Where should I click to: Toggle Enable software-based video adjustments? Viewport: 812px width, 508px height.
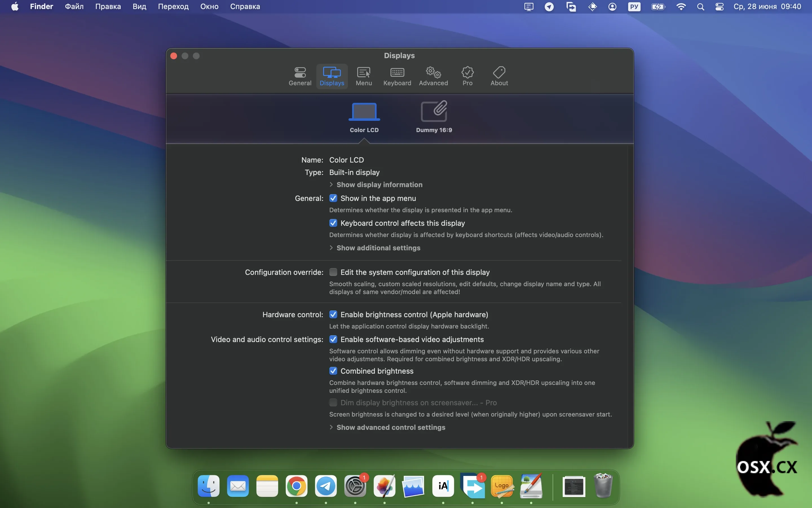point(333,339)
